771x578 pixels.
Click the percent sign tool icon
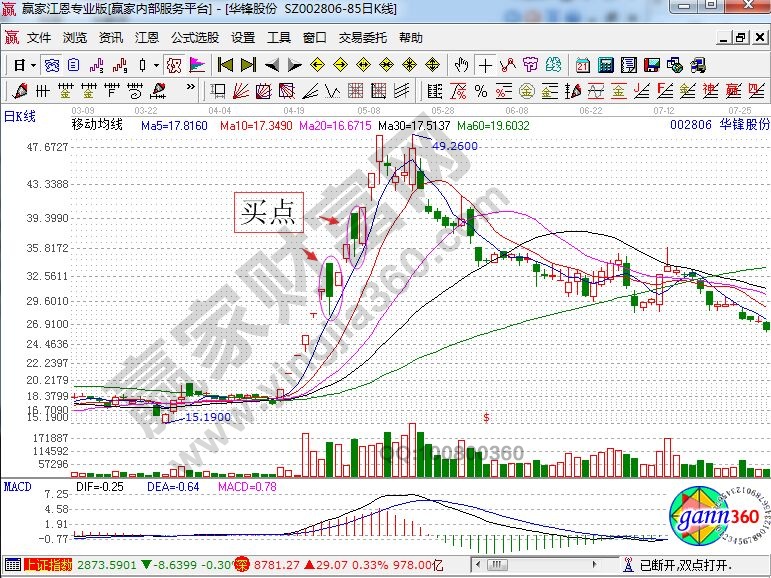click(x=481, y=91)
